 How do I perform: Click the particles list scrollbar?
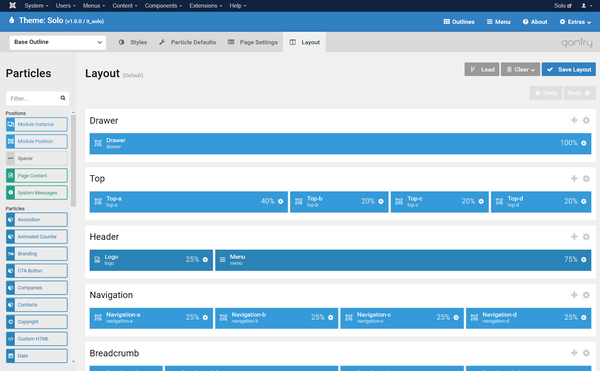click(x=73, y=161)
